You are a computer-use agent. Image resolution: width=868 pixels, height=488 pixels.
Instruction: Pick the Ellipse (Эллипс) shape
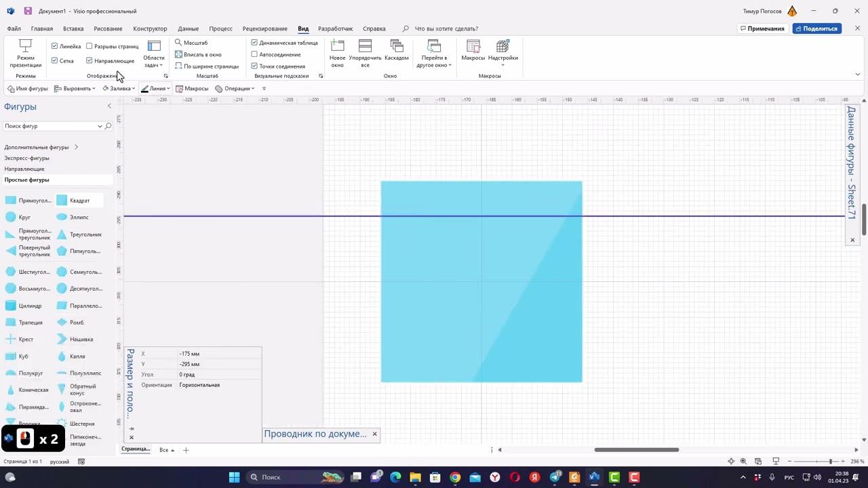tap(73, 218)
